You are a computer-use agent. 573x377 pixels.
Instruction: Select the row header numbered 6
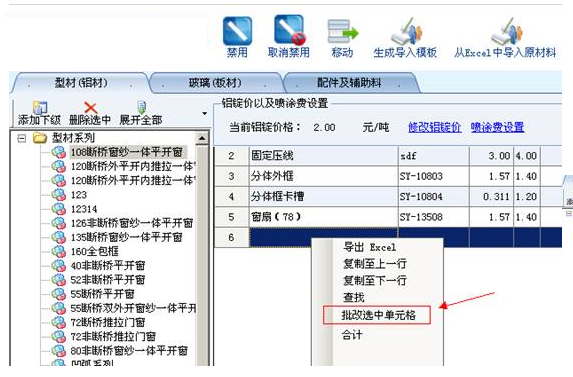pyautogui.click(x=231, y=237)
